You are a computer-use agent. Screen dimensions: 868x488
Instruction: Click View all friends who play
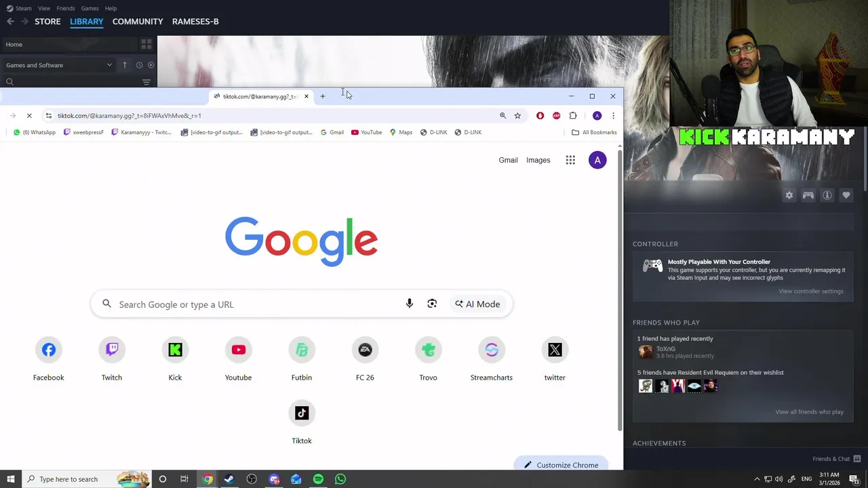click(x=810, y=412)
